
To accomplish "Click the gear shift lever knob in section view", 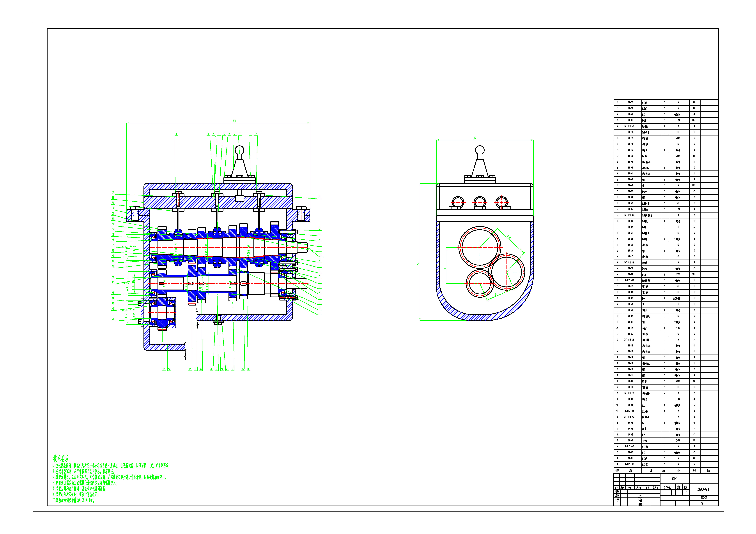I will point(239,150).
